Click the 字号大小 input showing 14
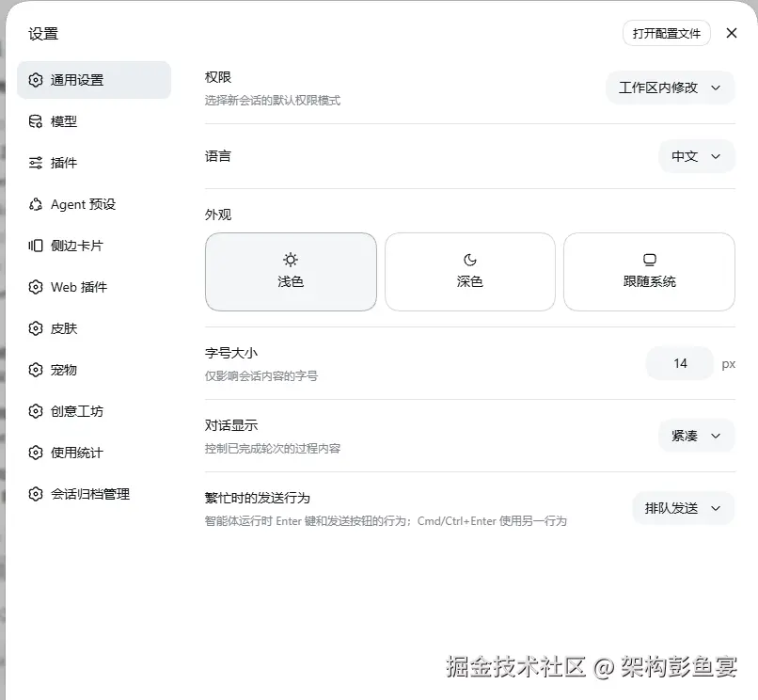This screenshot has width=758, height=700. (x=680, y=363)
